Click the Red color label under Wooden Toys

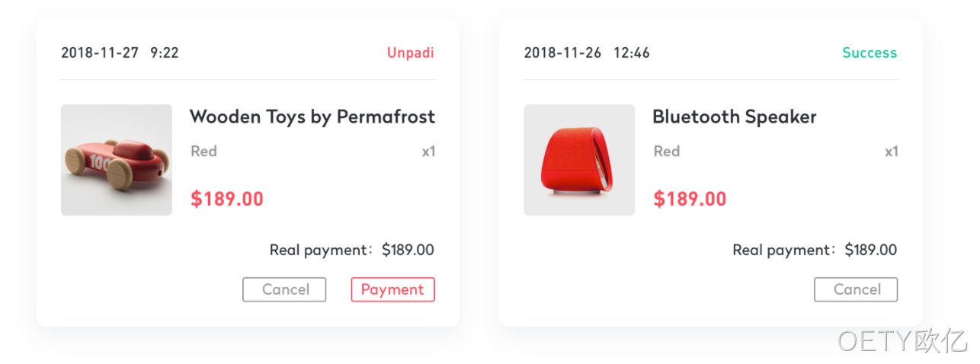point(203,151)
